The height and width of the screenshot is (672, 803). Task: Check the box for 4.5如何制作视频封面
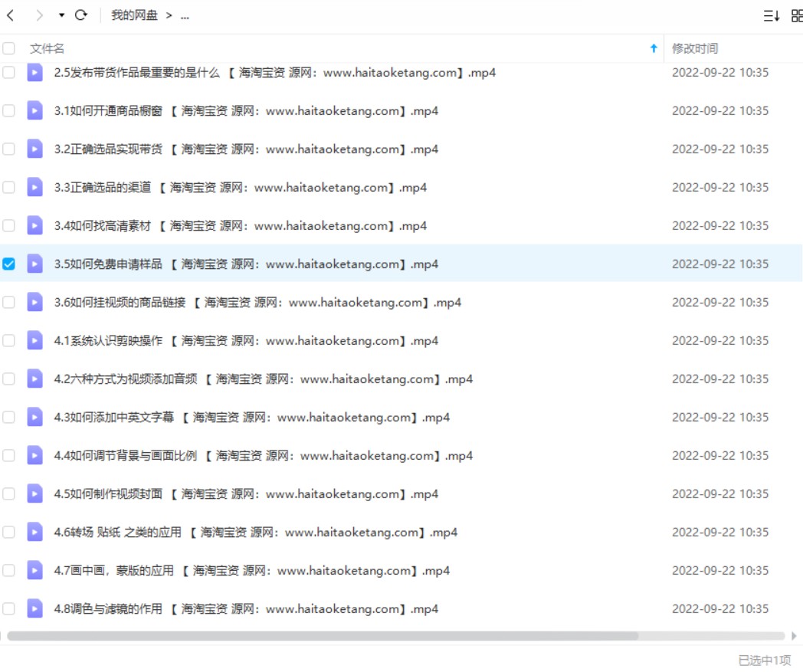pyautogui.click(x=8, y=493)
